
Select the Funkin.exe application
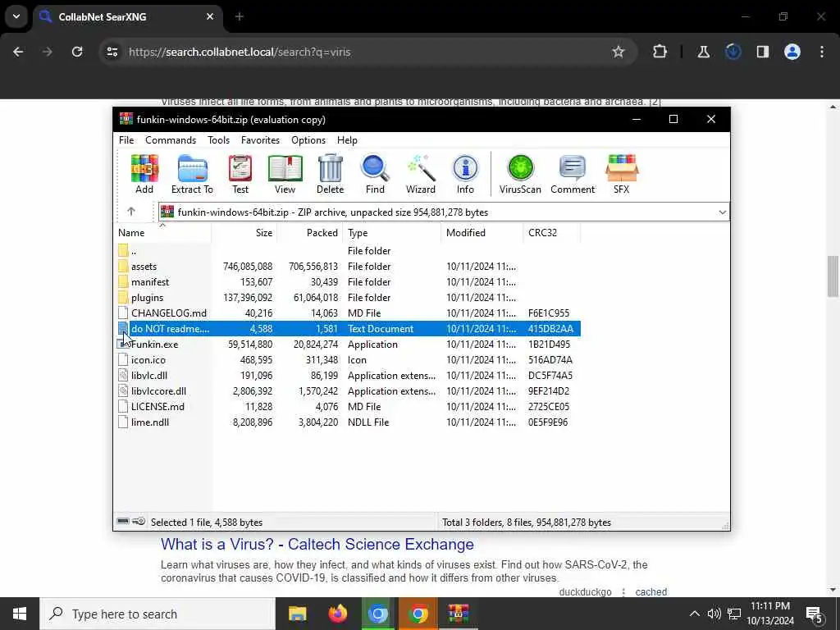pyautogui.click(x=348, y=344)
